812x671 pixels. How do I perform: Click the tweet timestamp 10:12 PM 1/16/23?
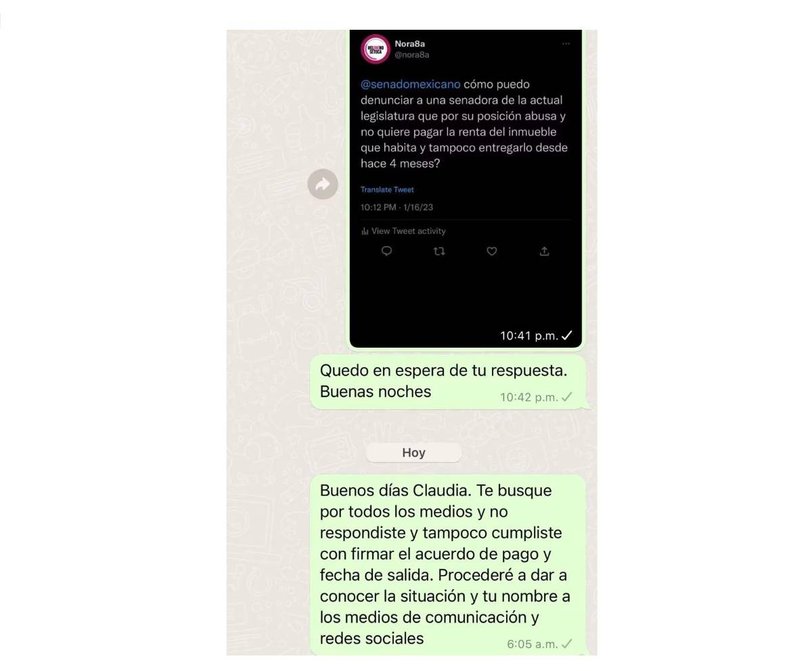pyautogui.click(x=397, y=207)
